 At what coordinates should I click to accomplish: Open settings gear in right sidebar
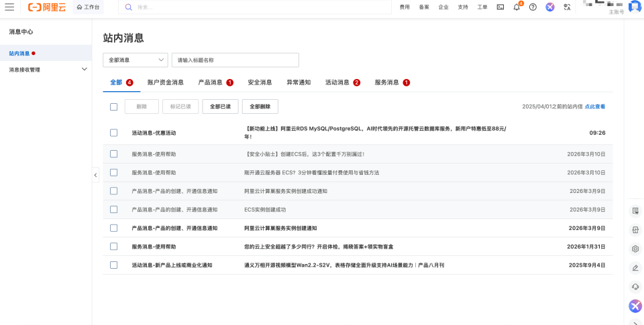pyautogui.click(x=635, y=249)
